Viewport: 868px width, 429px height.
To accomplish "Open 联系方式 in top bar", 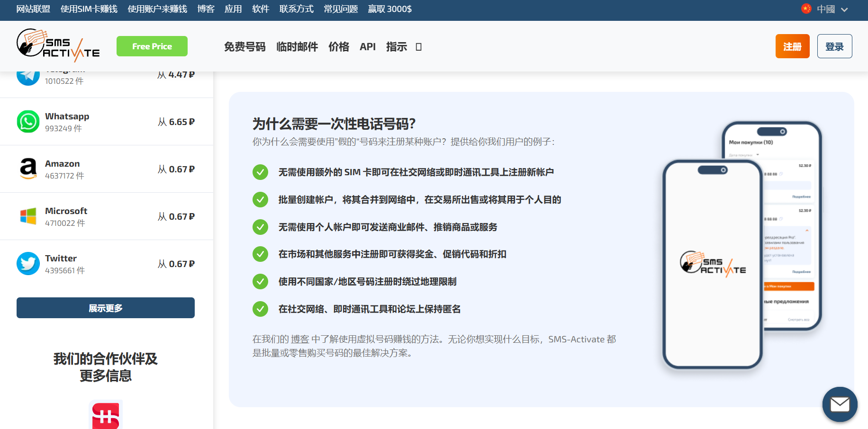I will (x=297, y=9).
